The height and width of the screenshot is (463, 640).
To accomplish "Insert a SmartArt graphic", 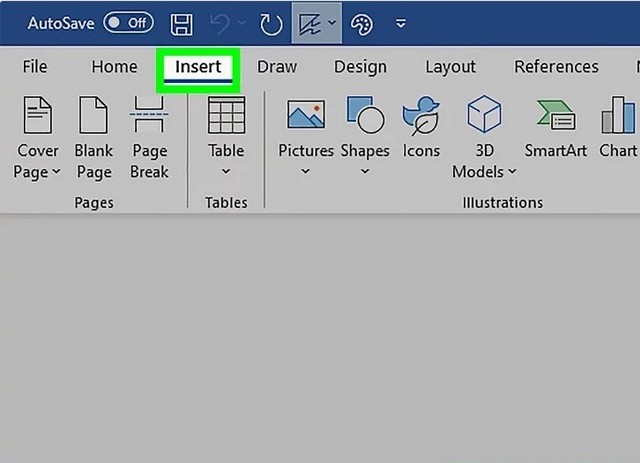I will pyautogui.click(x=557, y=130).
